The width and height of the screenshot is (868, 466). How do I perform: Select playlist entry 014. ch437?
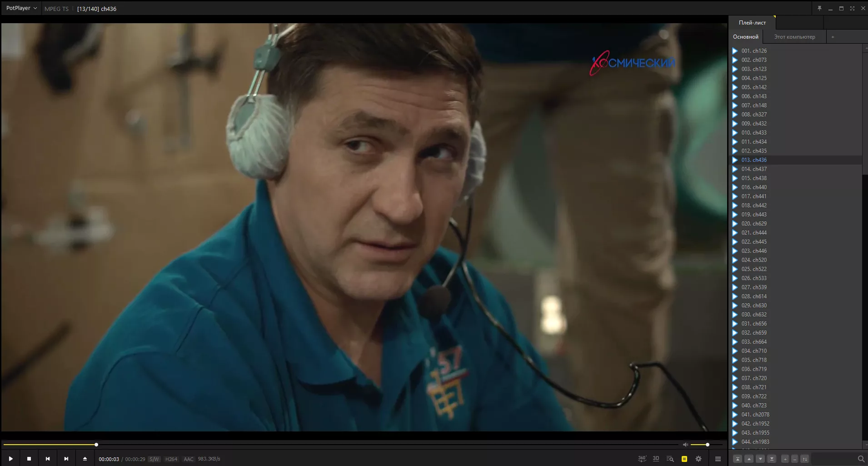pyautogui.click(x=795, y=169)
